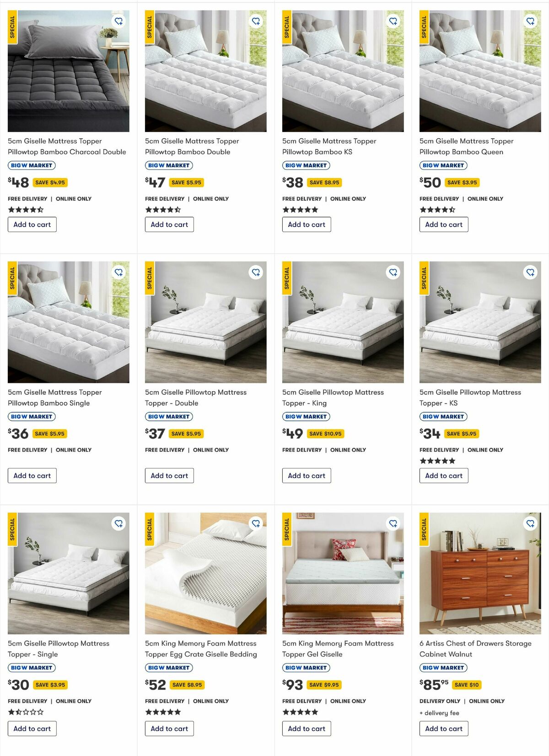Add Bamboo Charcoal Double topper to wishlist
549x756 pixels.
[118, 21]
